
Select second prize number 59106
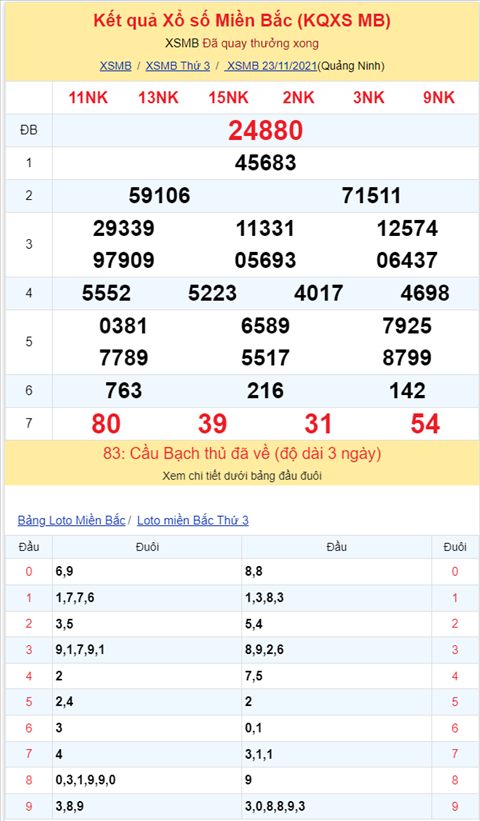pos(160,195)
